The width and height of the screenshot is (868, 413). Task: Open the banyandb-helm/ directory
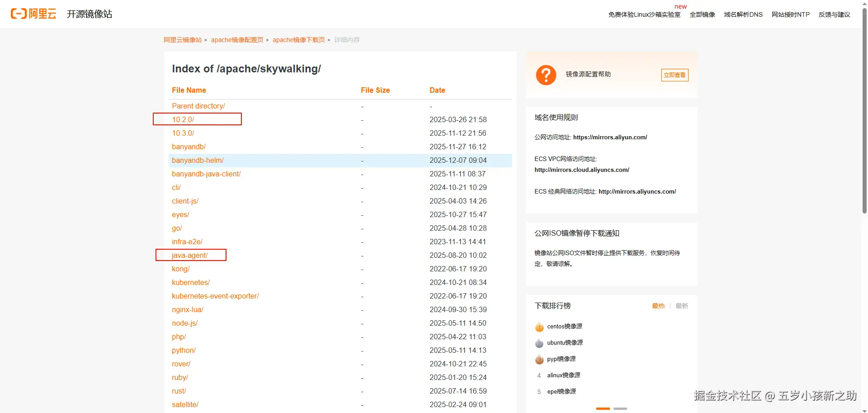(x=198, y=160)
